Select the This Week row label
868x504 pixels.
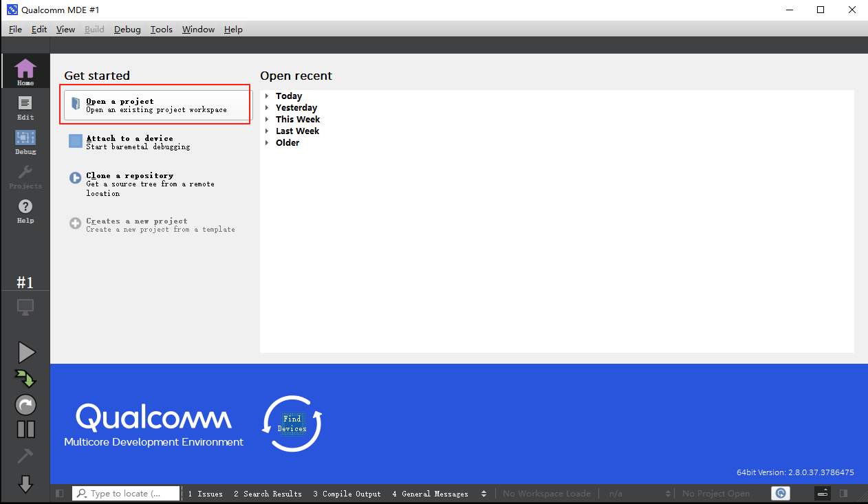[298, 120]
